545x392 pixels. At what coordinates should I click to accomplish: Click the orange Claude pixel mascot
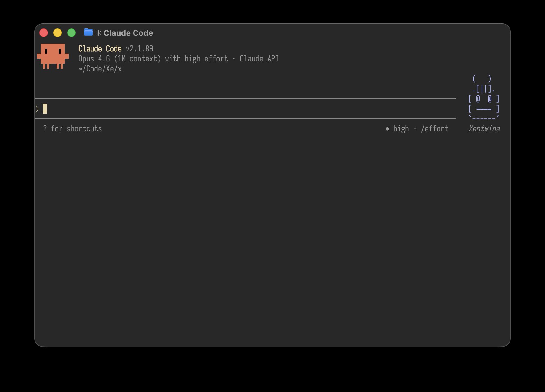click(x=53, y=56)
